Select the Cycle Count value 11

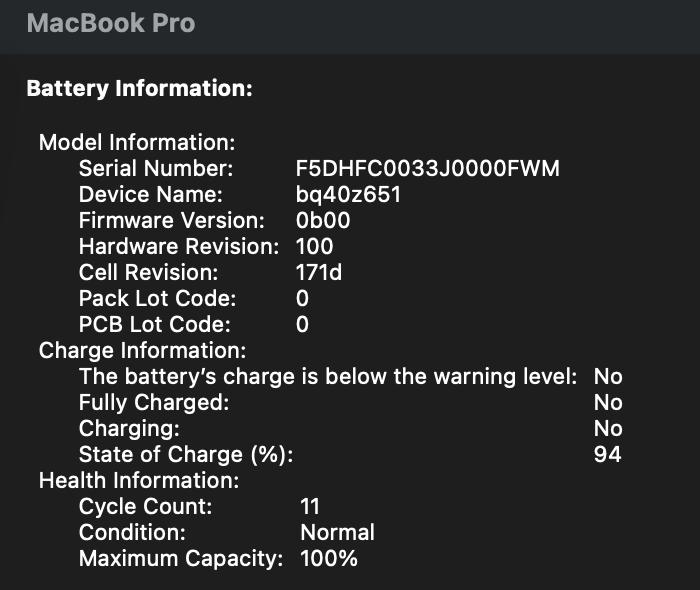point(310,506)
